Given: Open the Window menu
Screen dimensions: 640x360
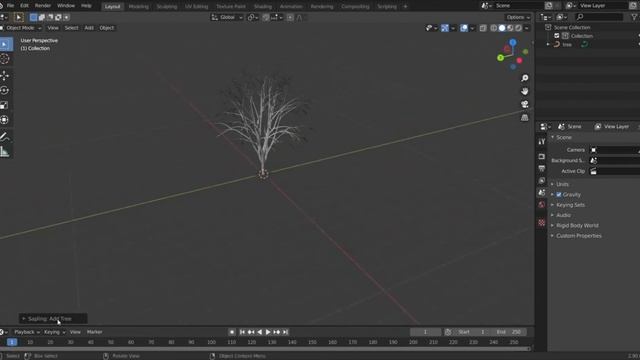Looking at the screenshot, I should coord(66,6).
